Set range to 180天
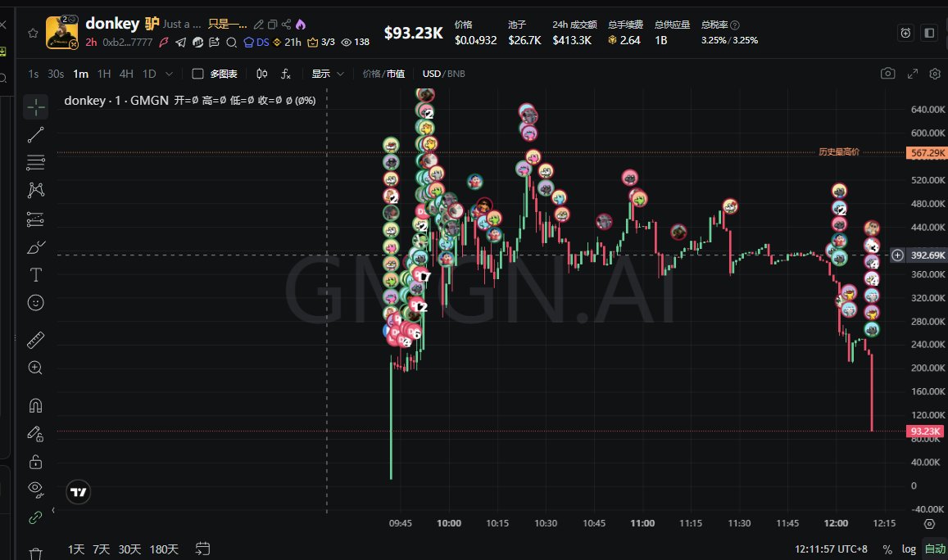 (164, 549)
